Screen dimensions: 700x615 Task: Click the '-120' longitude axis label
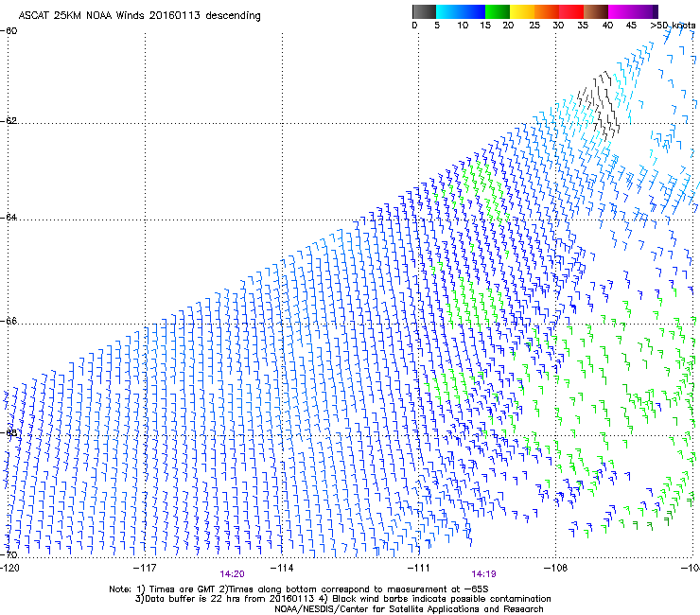point(9,568)
